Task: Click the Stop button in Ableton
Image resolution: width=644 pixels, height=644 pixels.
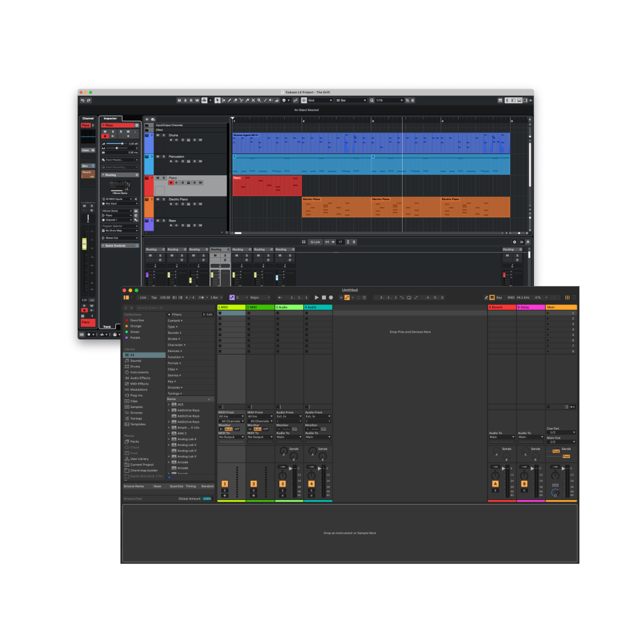Action: pos(323,297)
